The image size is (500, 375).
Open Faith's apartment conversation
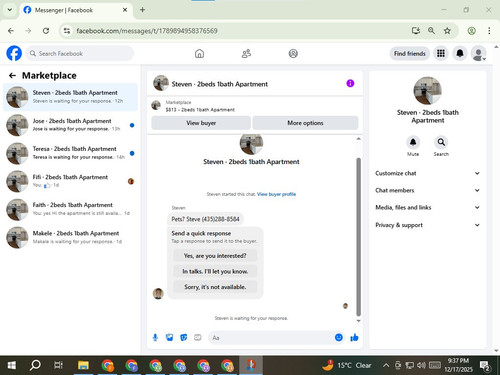(70, 209)
